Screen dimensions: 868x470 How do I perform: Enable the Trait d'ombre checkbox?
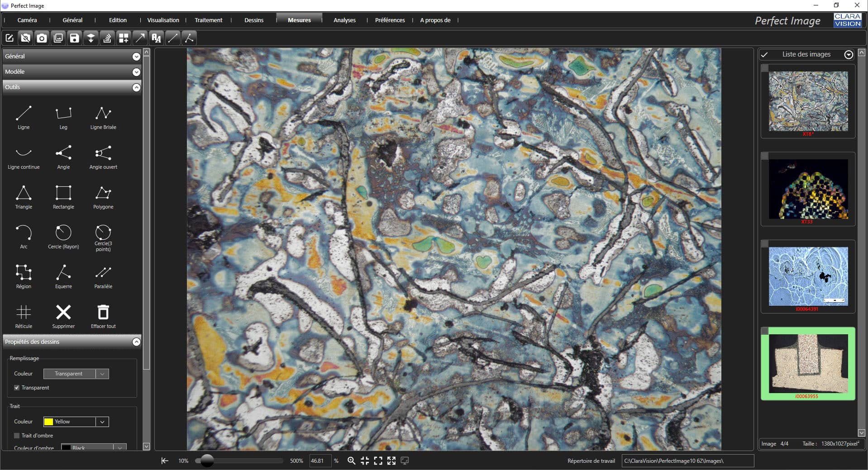click(17, 436)
